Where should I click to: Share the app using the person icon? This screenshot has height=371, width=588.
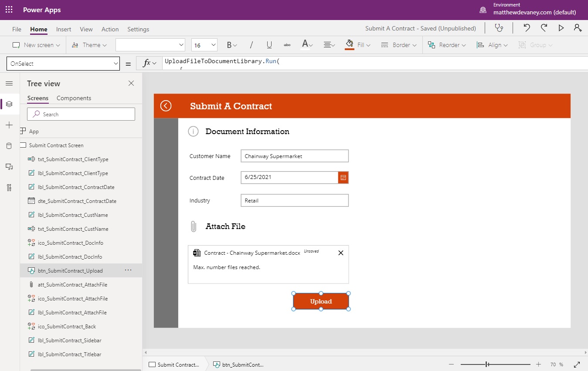click(578, 27)
